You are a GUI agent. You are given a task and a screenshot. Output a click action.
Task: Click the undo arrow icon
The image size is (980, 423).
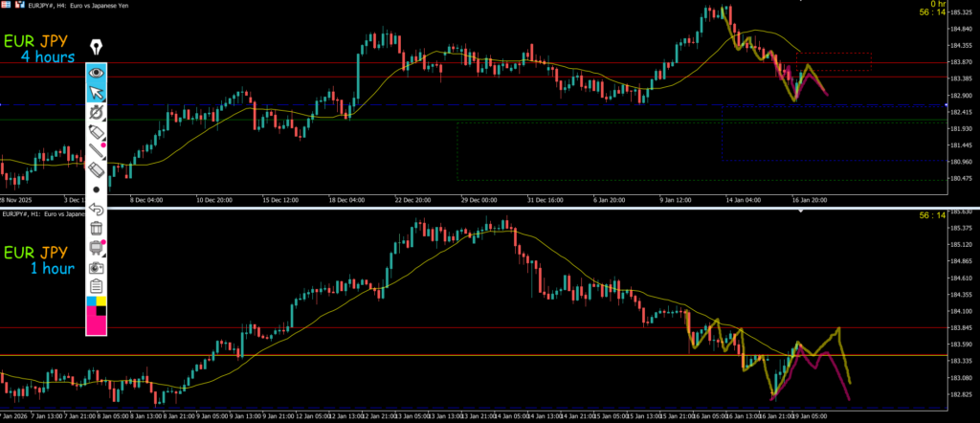click(97, 208)
